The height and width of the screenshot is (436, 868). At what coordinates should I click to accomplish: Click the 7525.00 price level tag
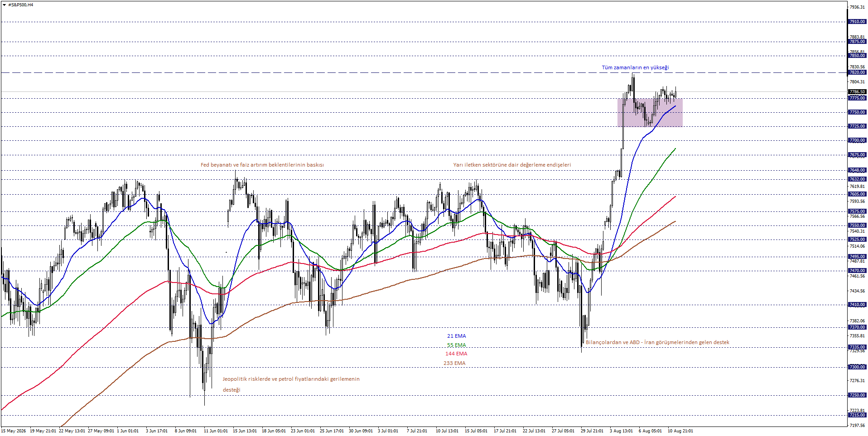(857, 240)
